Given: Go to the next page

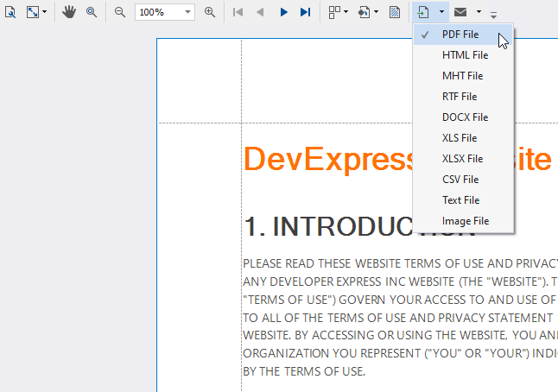Looking at the screenshot, I should 283,12.
